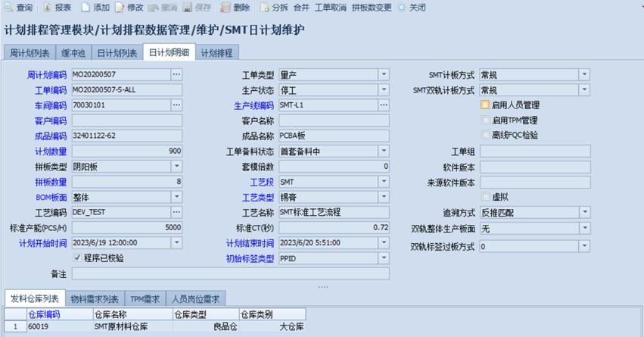
Task: Toggle the 启用TPM管理 checkbox
Action: [485, 120]
